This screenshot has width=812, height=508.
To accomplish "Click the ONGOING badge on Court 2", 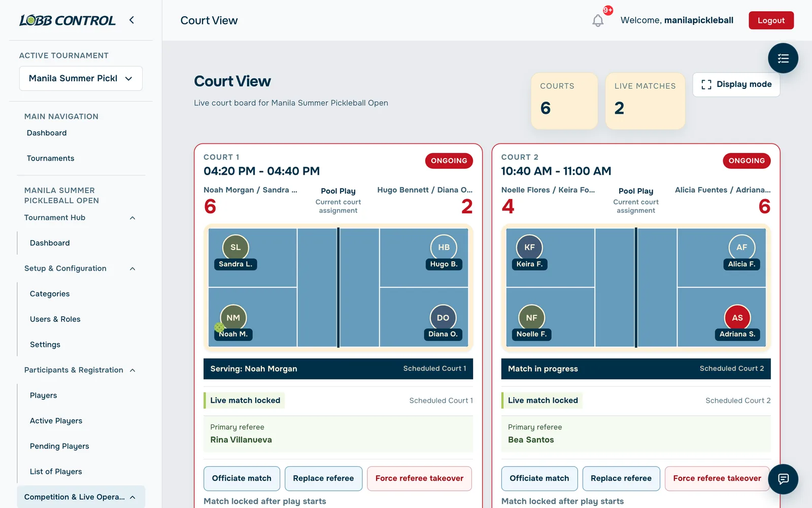I will click(x=747, y=161).
